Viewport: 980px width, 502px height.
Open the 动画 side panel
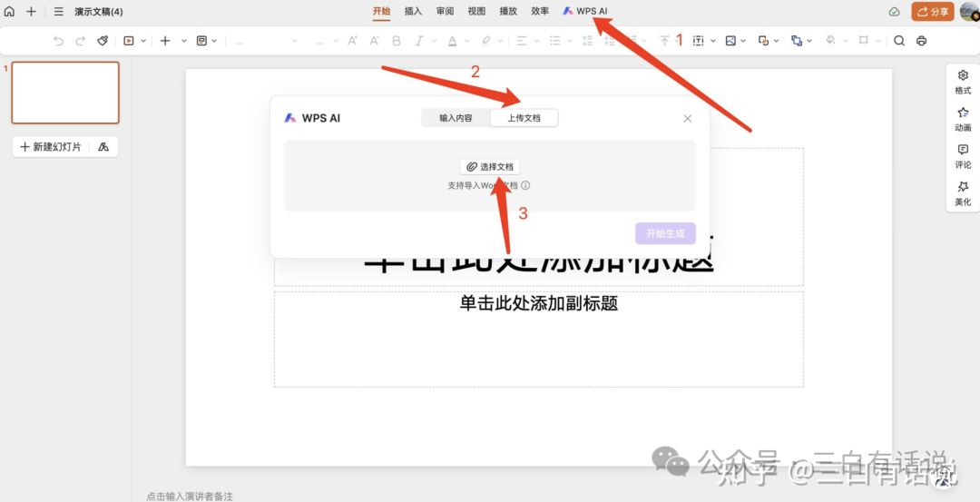tap(963, 120)
